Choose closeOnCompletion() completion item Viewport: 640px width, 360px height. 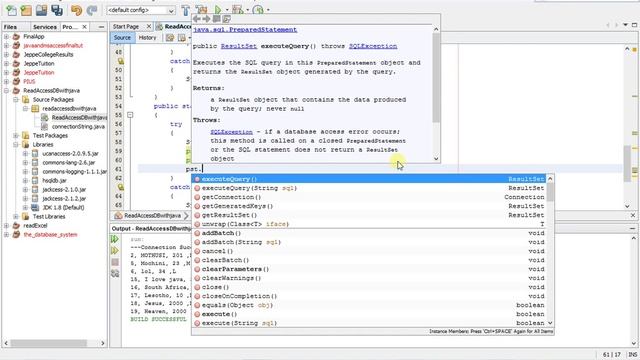pyautogui.click(x=370, y=296)
